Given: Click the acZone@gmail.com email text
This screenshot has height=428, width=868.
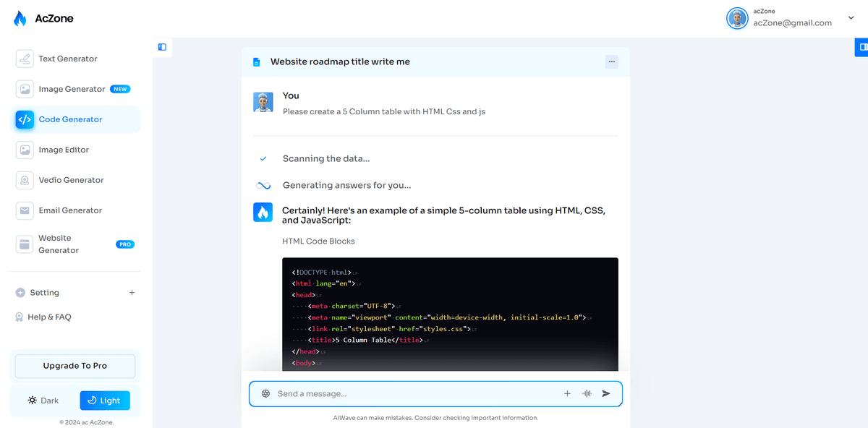Looking at the screenshot, I should pyautogui.click(x=792, y=22).
